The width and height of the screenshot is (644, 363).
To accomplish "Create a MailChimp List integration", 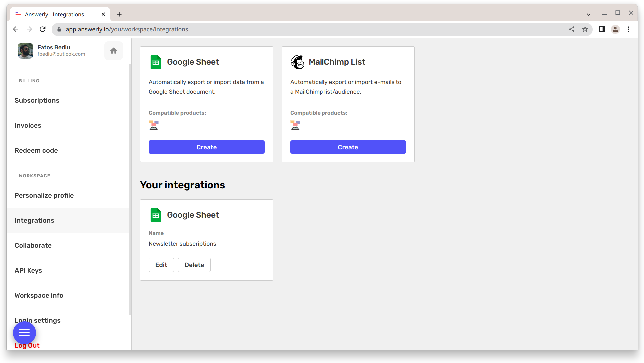I will click(348, 147).
